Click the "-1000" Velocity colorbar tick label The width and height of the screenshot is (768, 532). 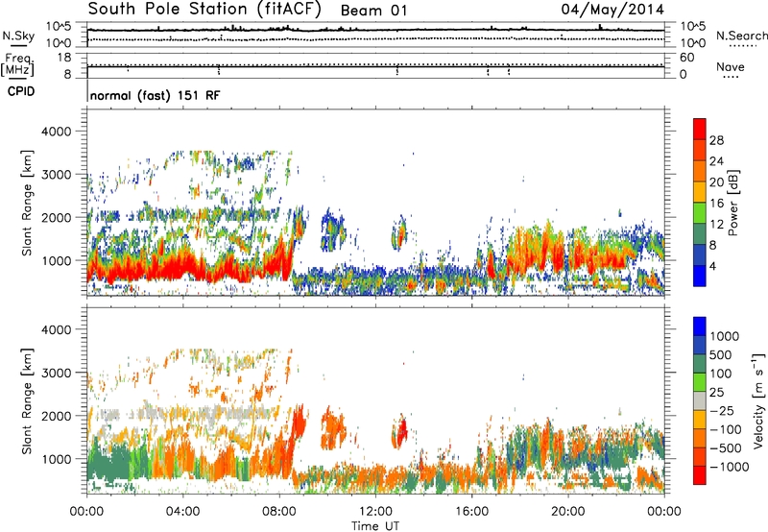click(x=730, y=467)
